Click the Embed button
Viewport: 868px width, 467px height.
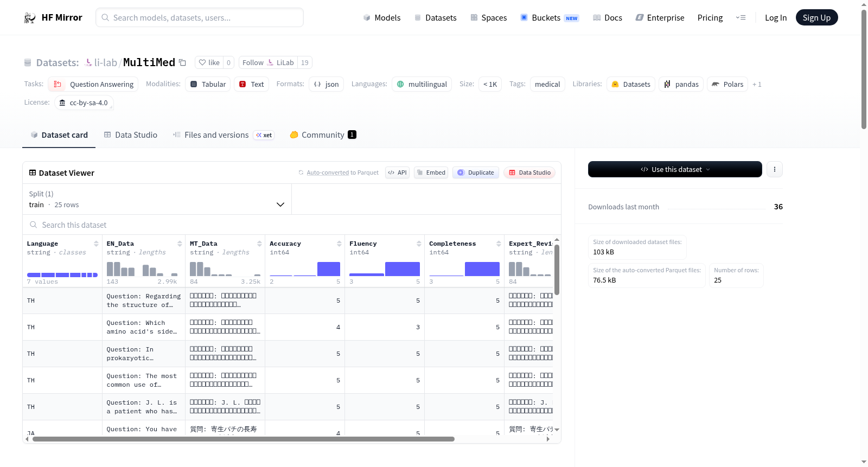pos(431,172)
